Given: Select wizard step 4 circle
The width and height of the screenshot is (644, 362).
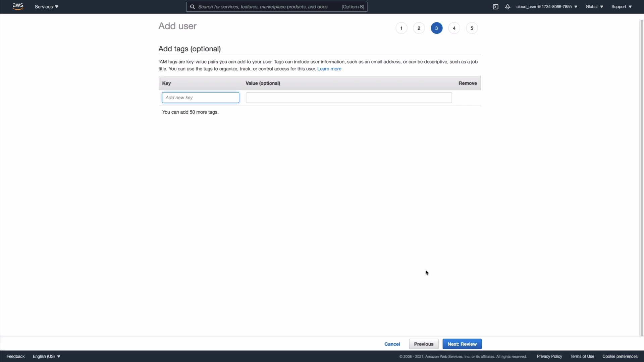Looking at the screenshot, I should (x=454, y=28).
